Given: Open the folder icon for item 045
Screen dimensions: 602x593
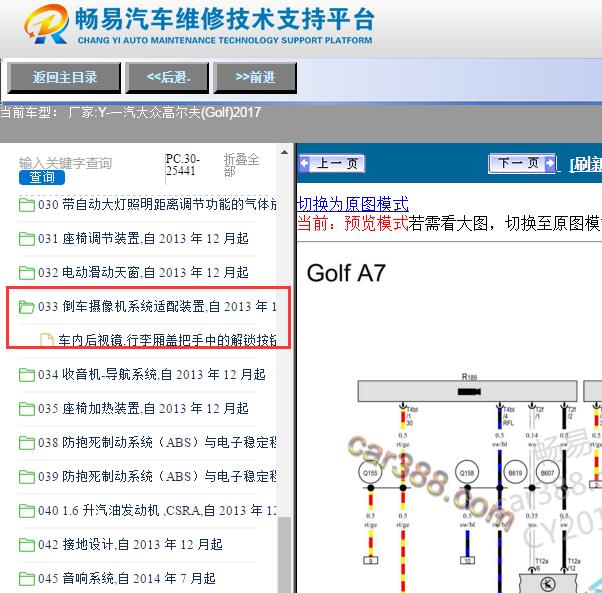Looking at the screenshot, I should click(26, 579).
